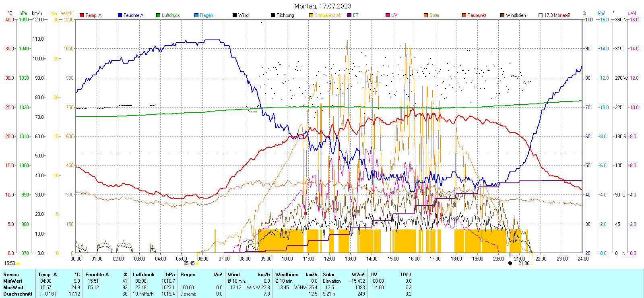Click the blue Feuchte A. legend square
The image size is (644, 298).
[x=120, y=15]
